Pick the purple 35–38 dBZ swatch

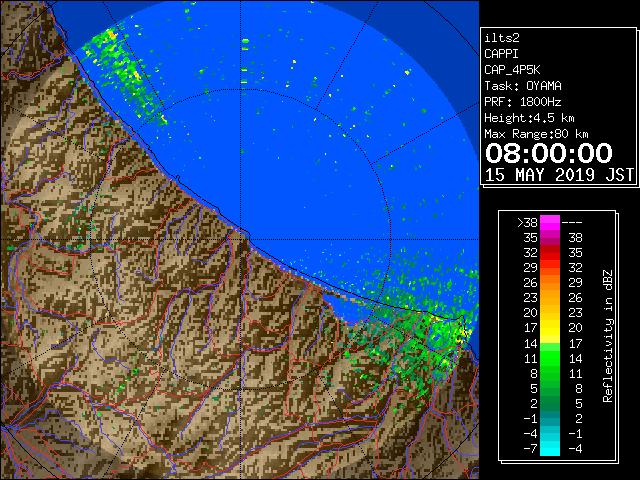coord(550,238)
